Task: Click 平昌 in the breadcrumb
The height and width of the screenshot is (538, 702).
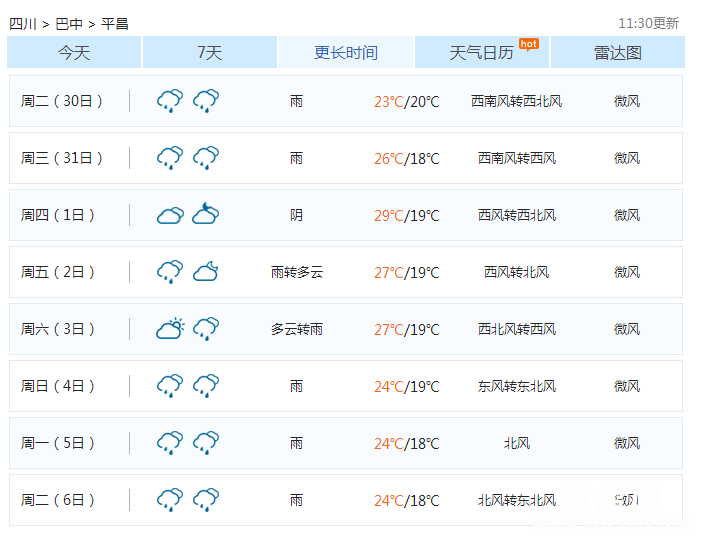Action: (x=115, y=23)
